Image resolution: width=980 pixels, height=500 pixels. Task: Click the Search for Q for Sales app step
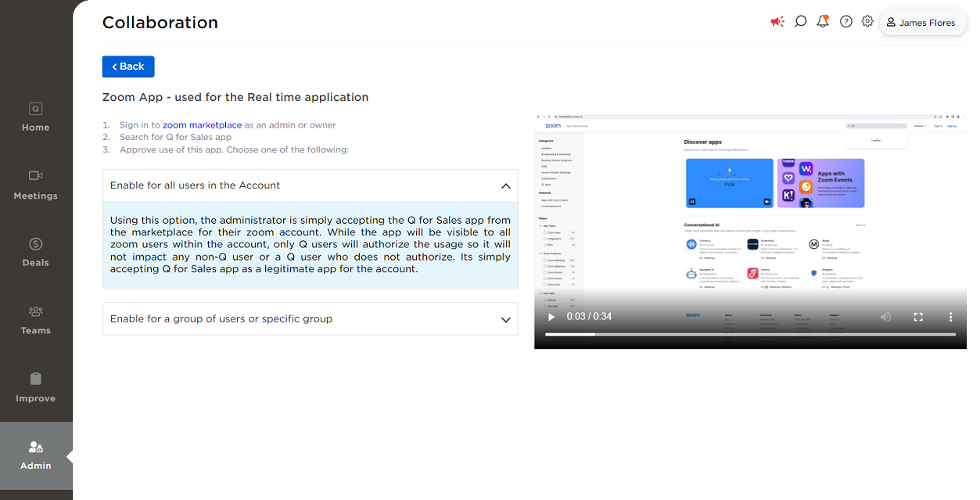[x=175, y=137]
